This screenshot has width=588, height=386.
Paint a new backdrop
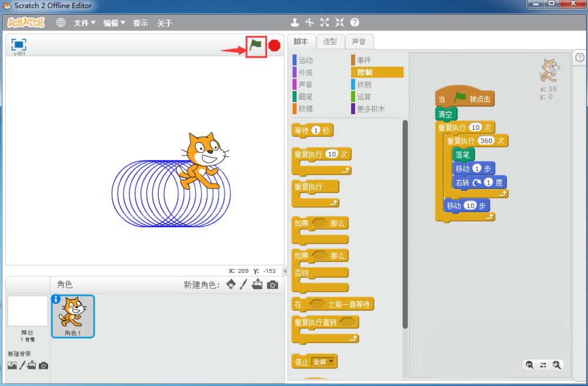click(x=22, y=365)
